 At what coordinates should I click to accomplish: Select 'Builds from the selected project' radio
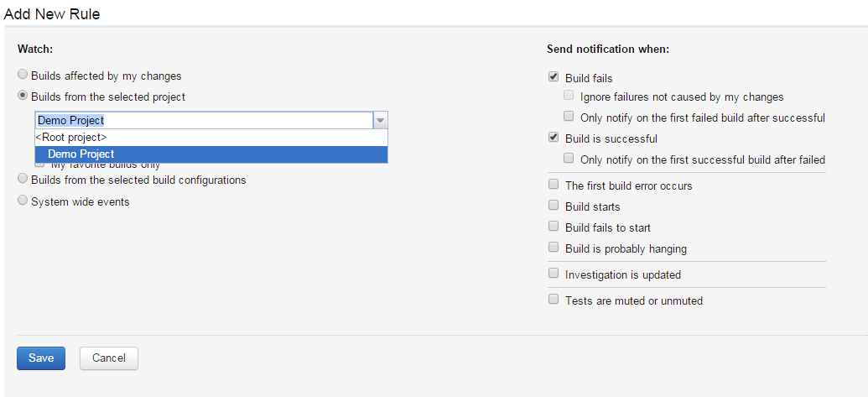click(x=23, y=97)
